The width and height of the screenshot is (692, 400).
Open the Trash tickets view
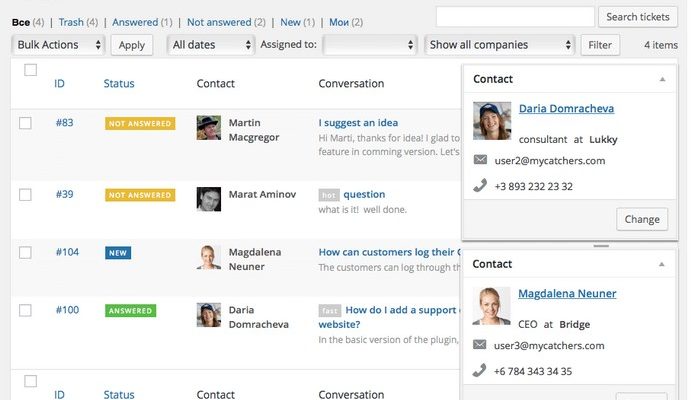pyautogui.click(x=71, y=21)
